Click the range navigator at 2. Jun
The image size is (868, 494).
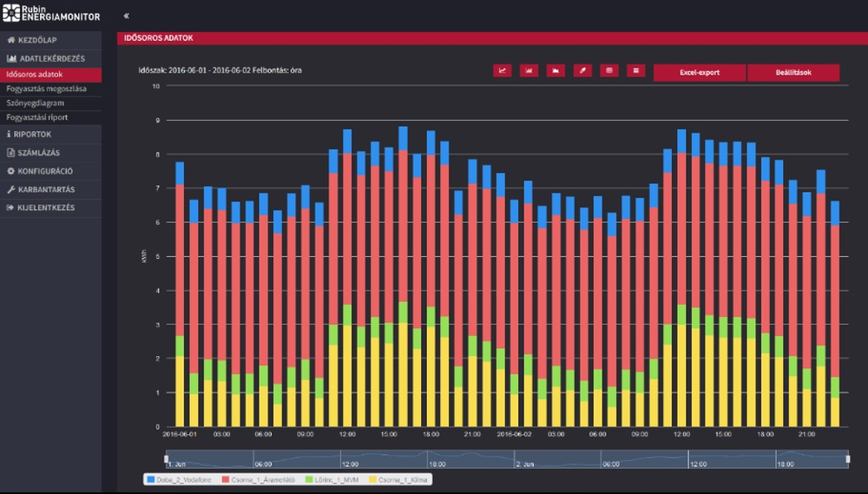(525, 464)
